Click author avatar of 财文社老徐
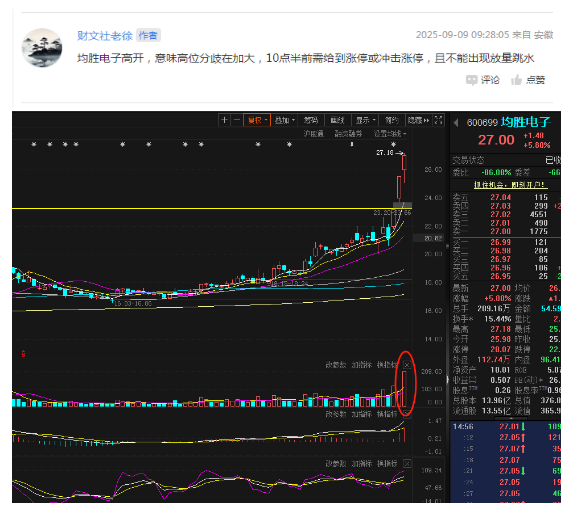The image size is (585, 514). coord(42,48)
